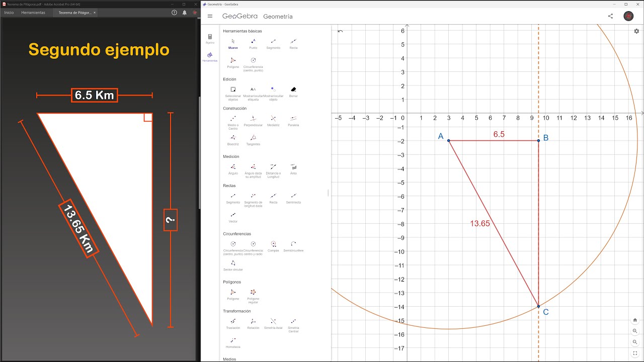Open graphics view settings gear

pos(636,31)
